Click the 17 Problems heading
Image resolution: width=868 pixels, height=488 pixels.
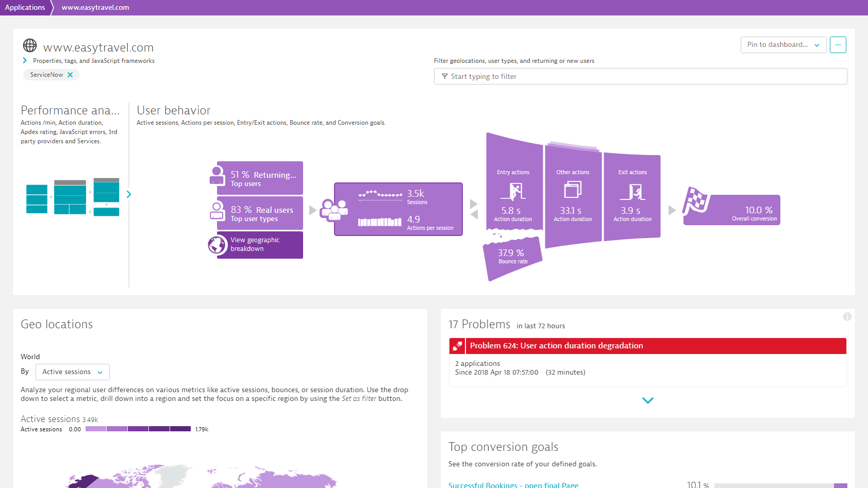tap(479, 324)
